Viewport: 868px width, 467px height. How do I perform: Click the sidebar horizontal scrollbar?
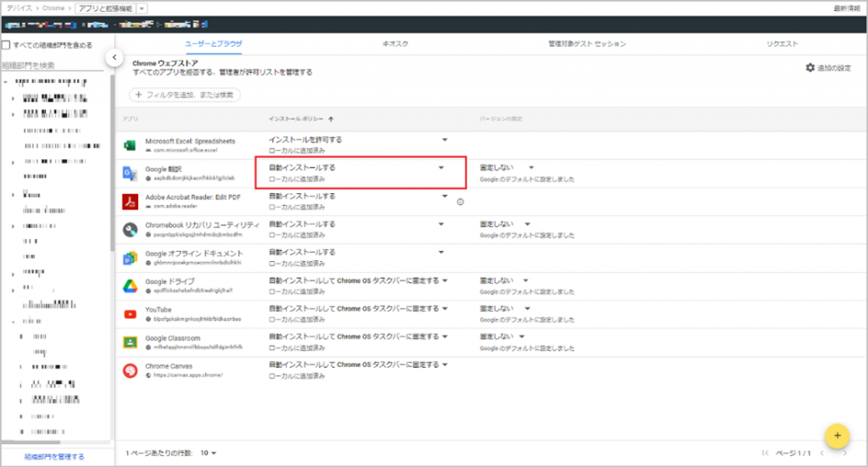click(31, 442)
